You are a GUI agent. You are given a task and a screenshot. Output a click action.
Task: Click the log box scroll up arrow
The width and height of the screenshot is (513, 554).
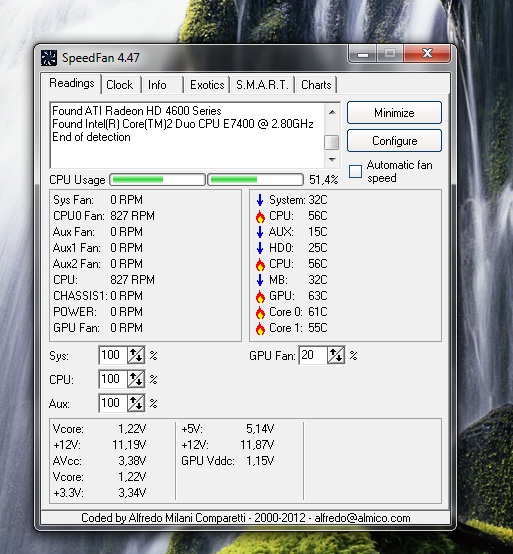point(332,112)
